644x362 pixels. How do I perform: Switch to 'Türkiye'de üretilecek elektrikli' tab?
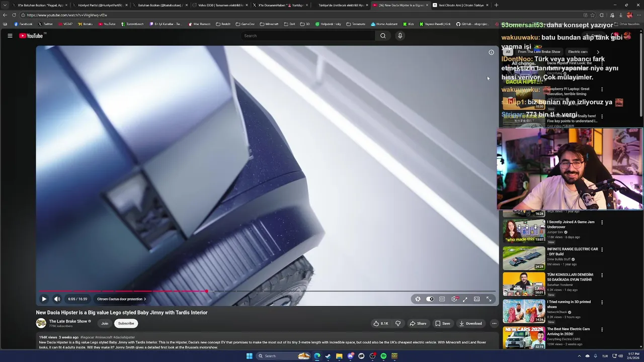tap(340, 5)
